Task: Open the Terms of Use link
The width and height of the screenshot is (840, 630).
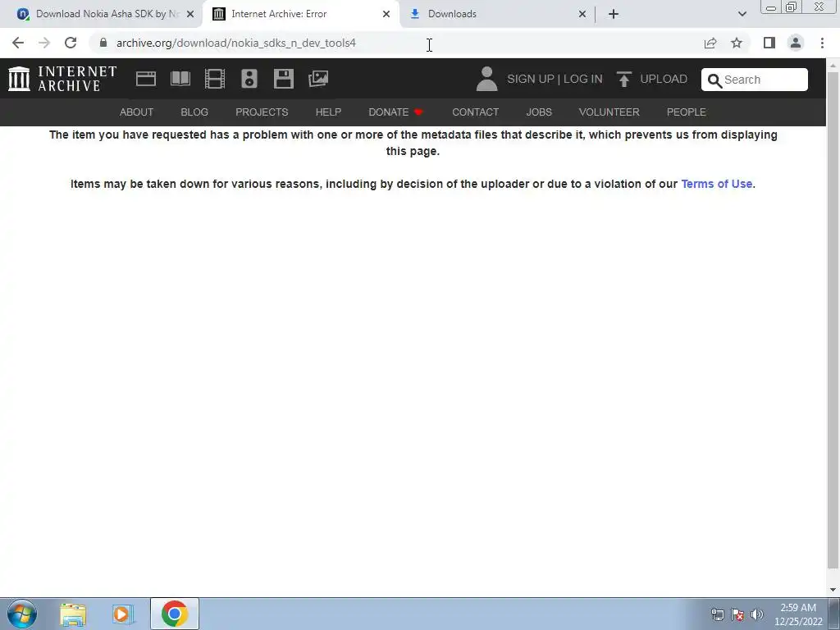Action: pos(716,184)
